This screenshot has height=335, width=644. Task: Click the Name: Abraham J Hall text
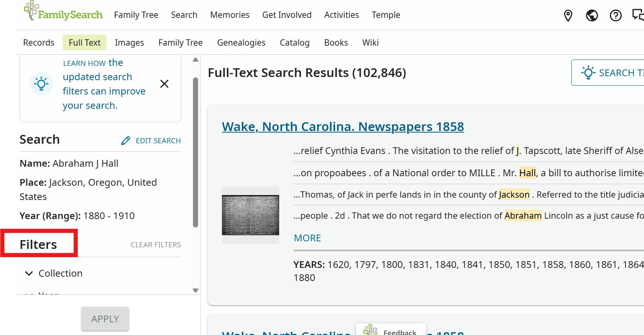69,164
